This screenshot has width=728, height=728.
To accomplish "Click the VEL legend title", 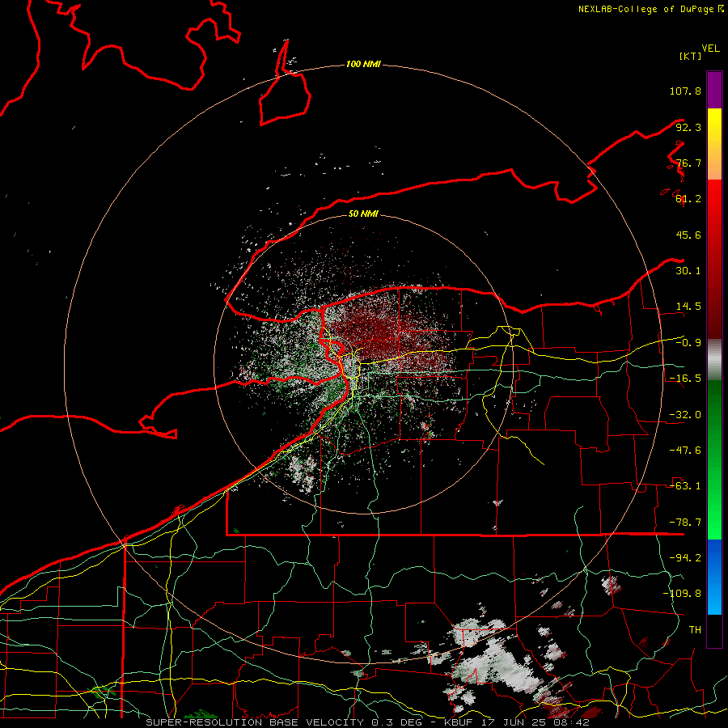I will pos(710,49).
